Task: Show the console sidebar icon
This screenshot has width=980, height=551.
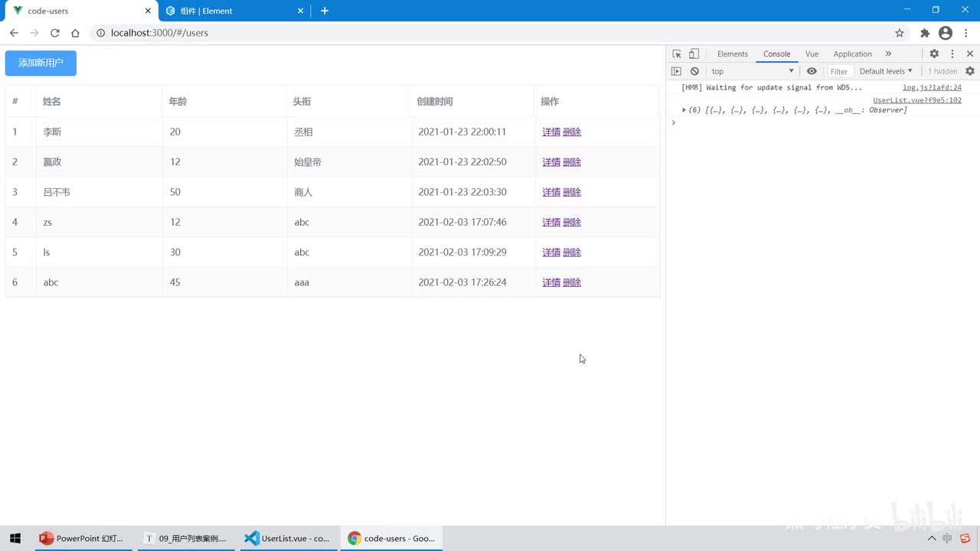Action: pyautogui.click(x=676, y=71)
